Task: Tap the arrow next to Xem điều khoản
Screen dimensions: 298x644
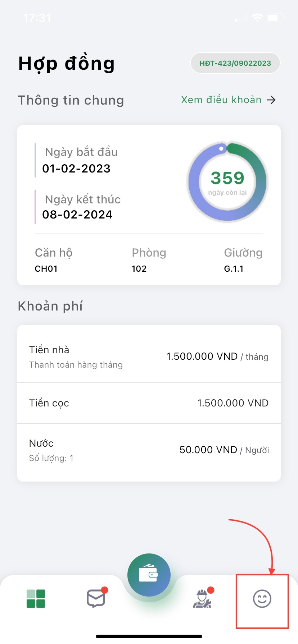Action: coord(271,100)
